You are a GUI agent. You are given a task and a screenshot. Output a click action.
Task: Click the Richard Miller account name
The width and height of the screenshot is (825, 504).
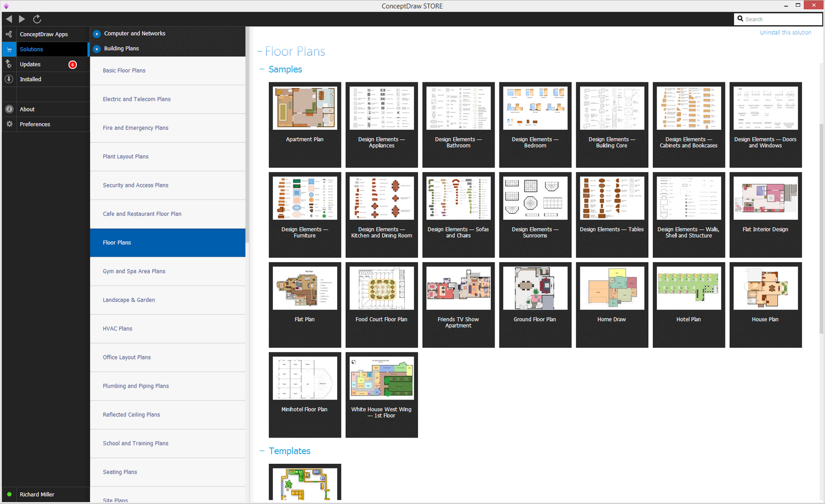point(37,495)
